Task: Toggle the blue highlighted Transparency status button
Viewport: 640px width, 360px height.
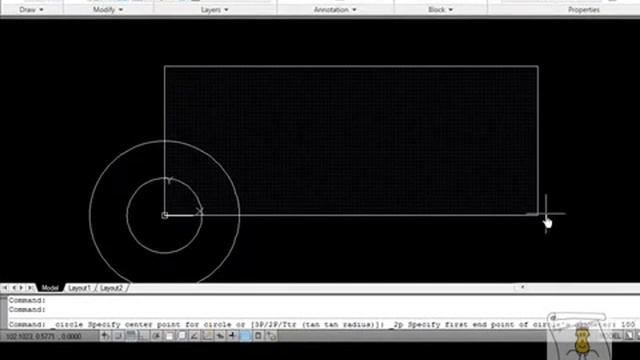Action: [245, 336]
